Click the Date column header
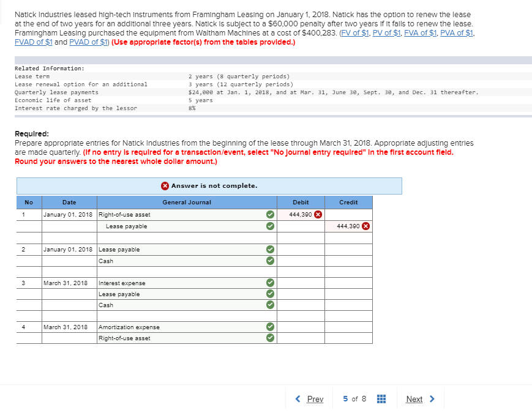The image size is (532, 413). [69, 202]
